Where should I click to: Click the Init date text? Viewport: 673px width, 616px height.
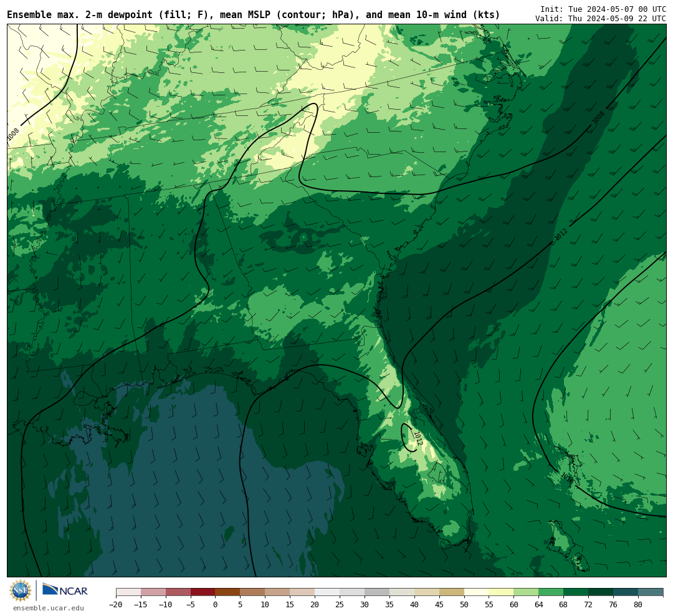(603, 9)
